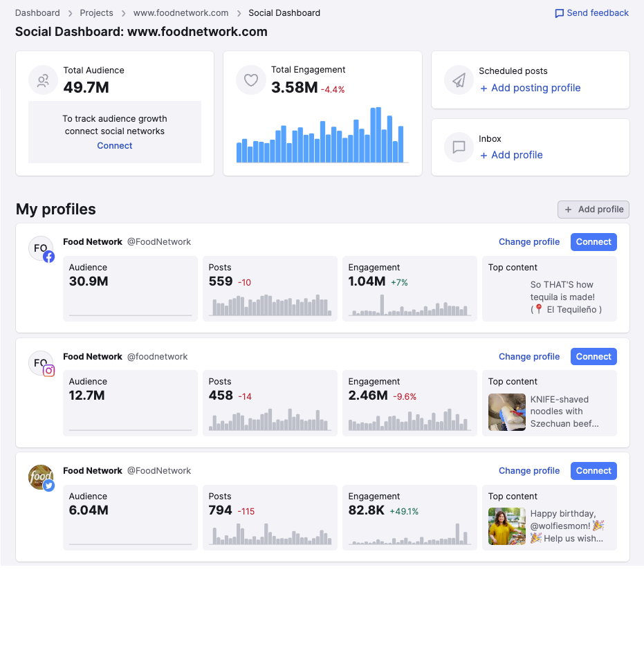Select Add posting profile under Scheduled posts
The height and width of the screenshot is (648, 644).
tap(530, 88)
